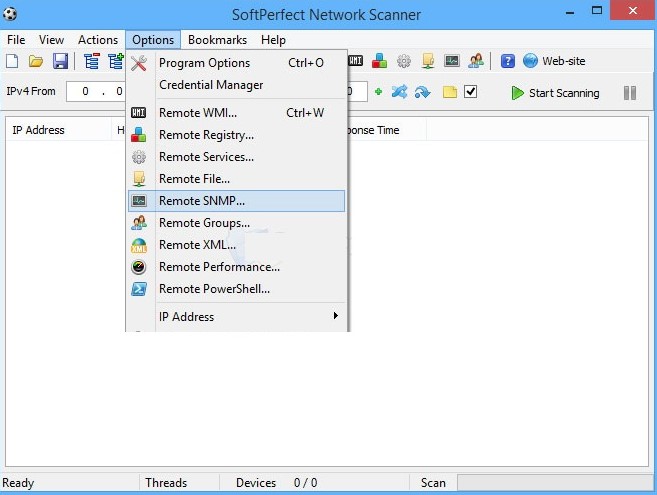
Task: Click the Remote Groups people toolbar icon
Action: (476, 61)
